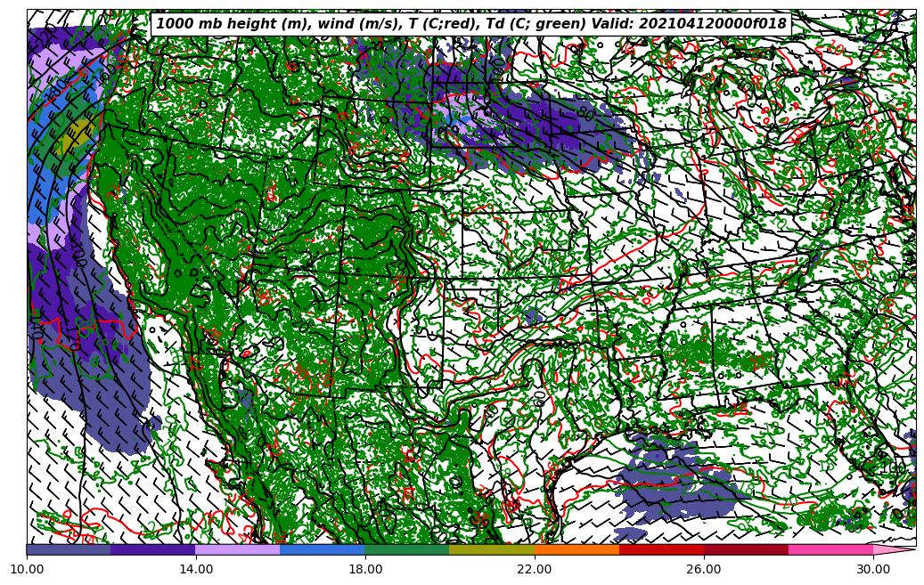Click the bright red 24–26 colorbar segment
The image size is (924, 585).
pos(661,550)
